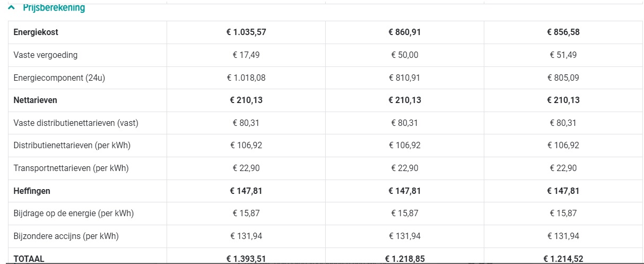Image resolution: width=644 pixels, height=264 pixels.
Task: Click the Prijsberekening heading text
Action: click(54, 8)
